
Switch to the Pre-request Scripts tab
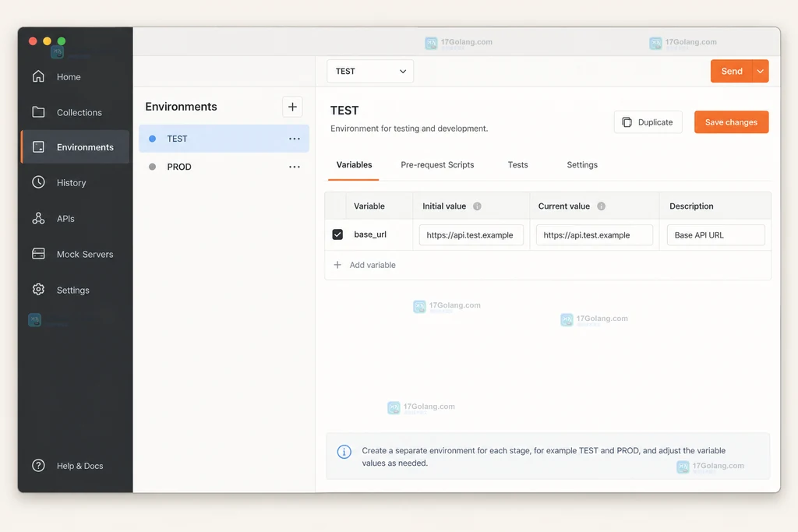coord(437,165)
